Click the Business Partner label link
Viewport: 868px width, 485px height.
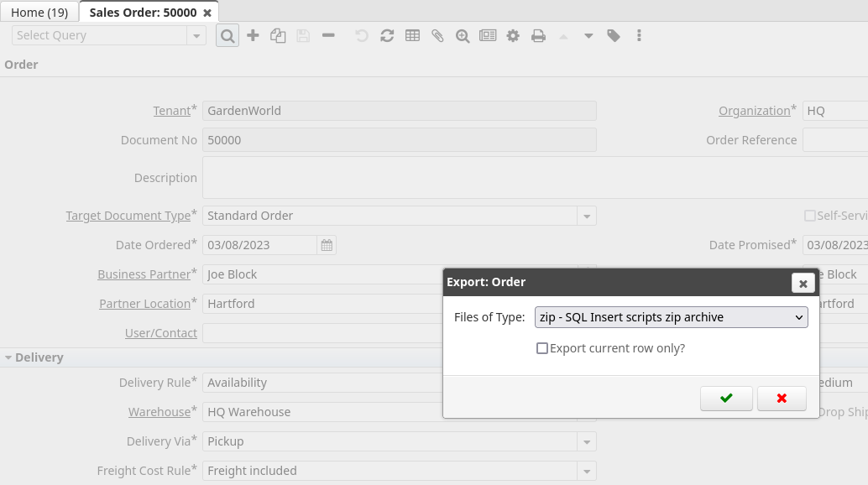pyautogui.click(x=144, y=274)
